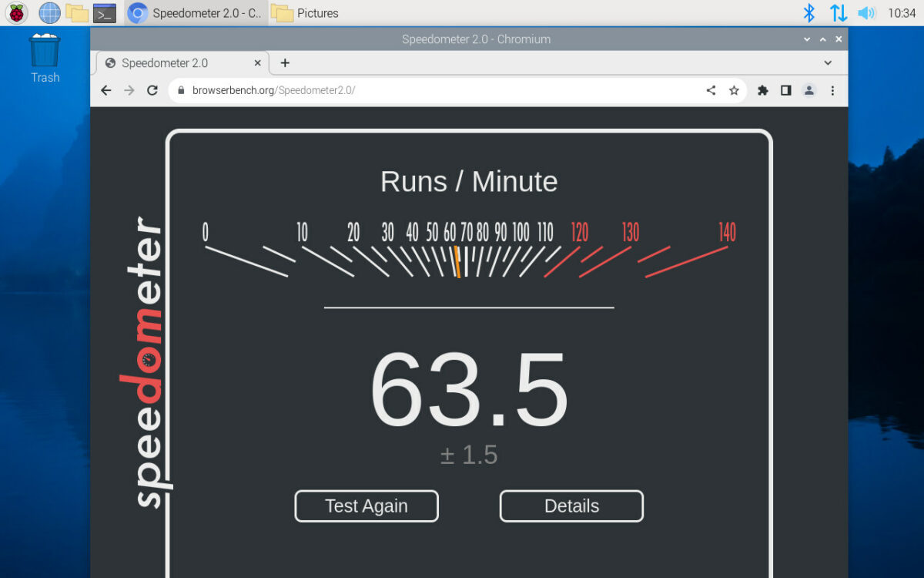This screenshot has width=924, height=578.
Task: Open the Extensions puzzle icon
Action: point(763,90)
